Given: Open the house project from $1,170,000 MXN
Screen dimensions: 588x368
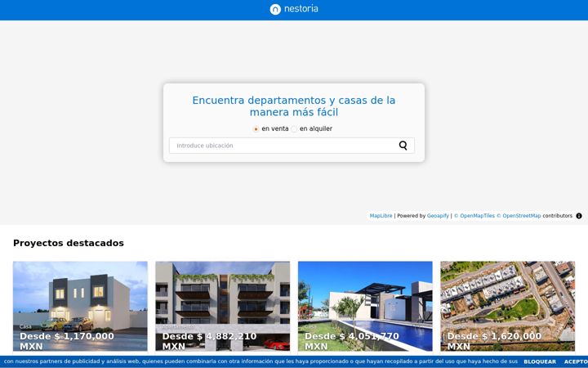Looking at the screenshot, I should tap(80, 306).
